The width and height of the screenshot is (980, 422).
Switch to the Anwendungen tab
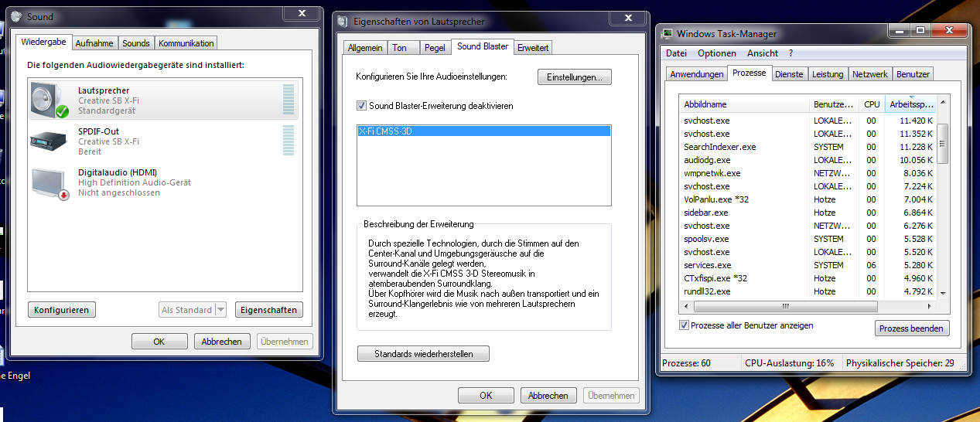click(x=696, y=74)
